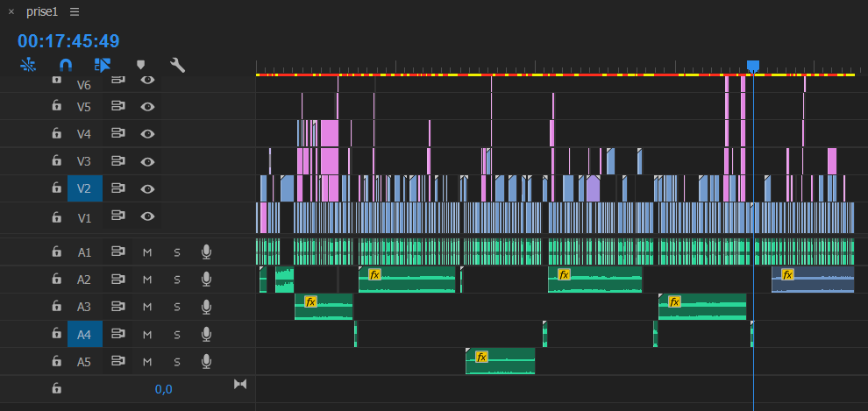The height and width of the screenshot is (411, 868).
Task: Hide track V4 with eye icon
Action: [x=147, y=133]
